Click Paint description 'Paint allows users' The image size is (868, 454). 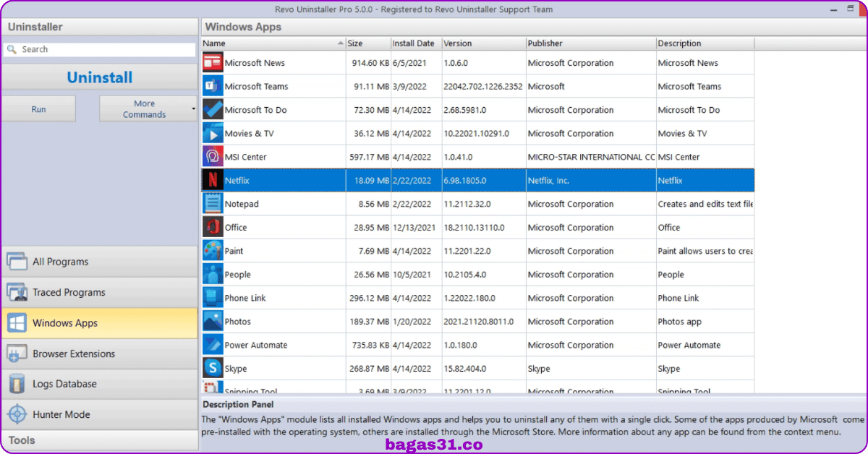pos(705,251)
